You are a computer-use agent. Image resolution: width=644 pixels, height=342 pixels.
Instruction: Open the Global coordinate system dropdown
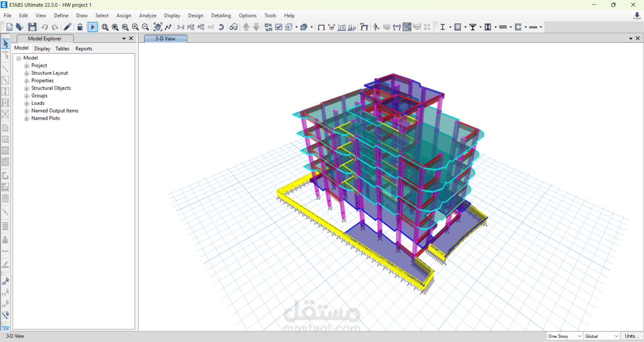602,336
